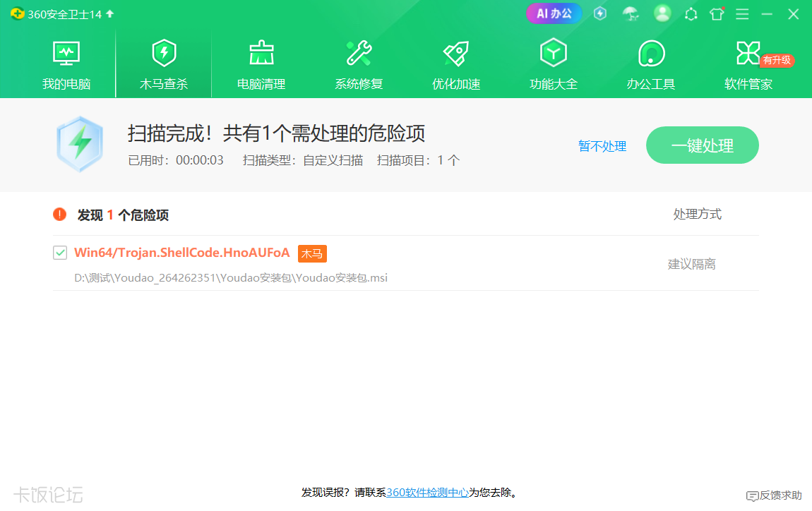
Task: Click the 扫描项目: 1 个 text
Action: pyautogui.click(x=419, y=160)
